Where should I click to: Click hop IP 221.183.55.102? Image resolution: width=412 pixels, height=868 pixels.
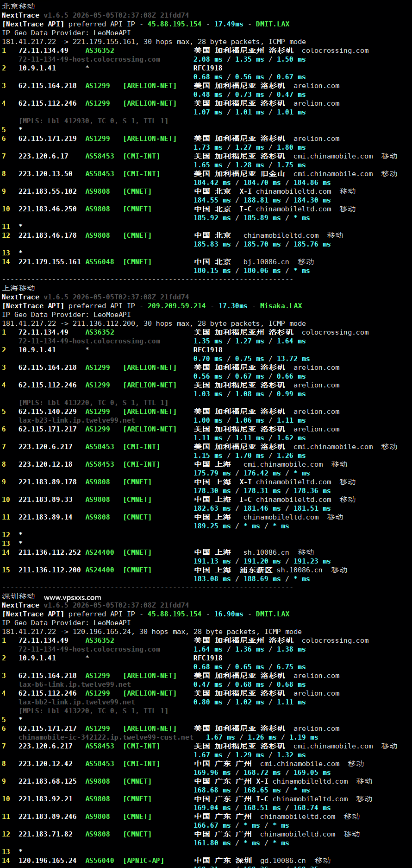point(48,191)
